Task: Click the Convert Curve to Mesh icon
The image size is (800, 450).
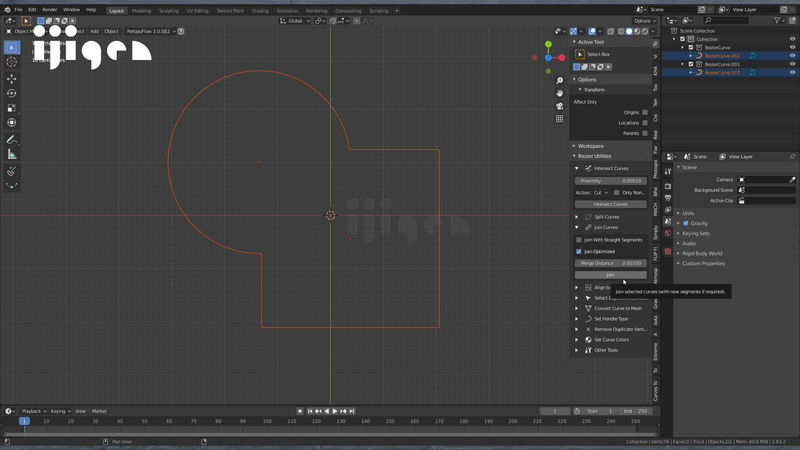Action: [588, 308]
